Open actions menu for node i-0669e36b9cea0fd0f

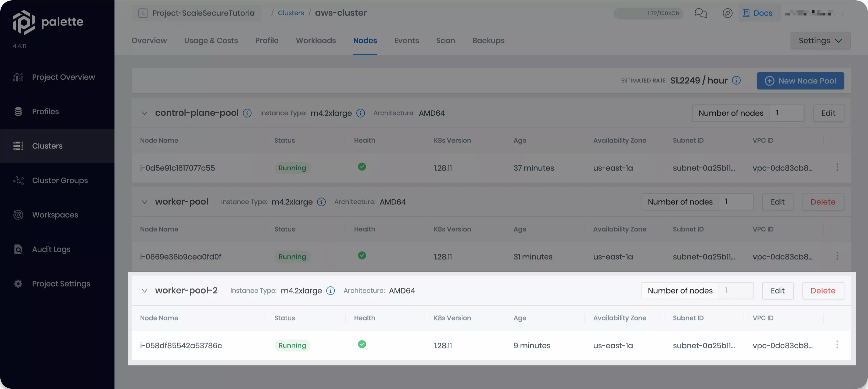[837, 256]
